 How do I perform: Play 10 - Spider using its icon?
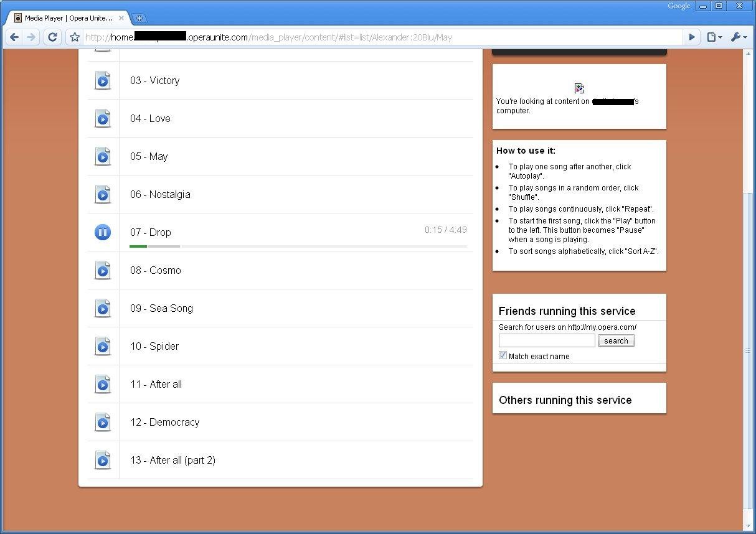[103, 346]
